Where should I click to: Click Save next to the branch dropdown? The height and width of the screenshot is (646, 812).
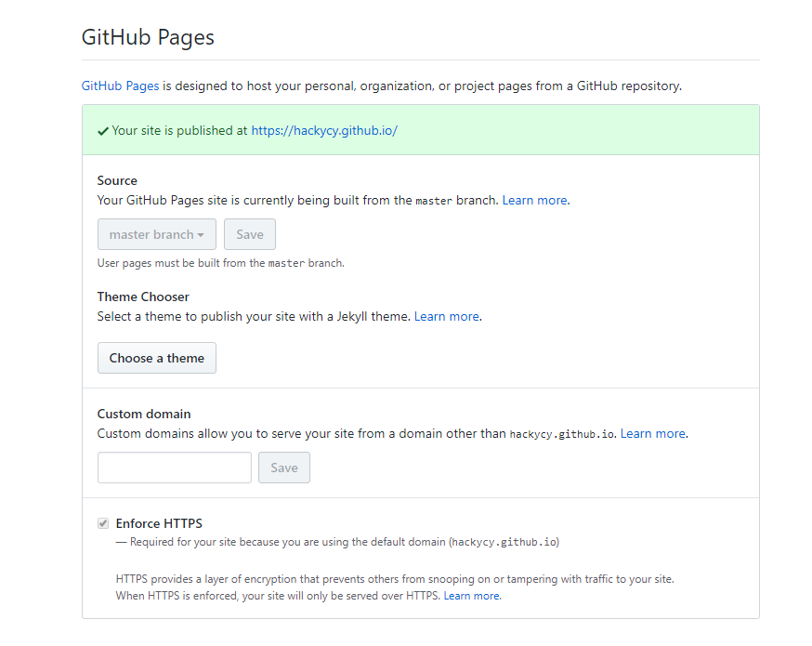tap(250, 234)
